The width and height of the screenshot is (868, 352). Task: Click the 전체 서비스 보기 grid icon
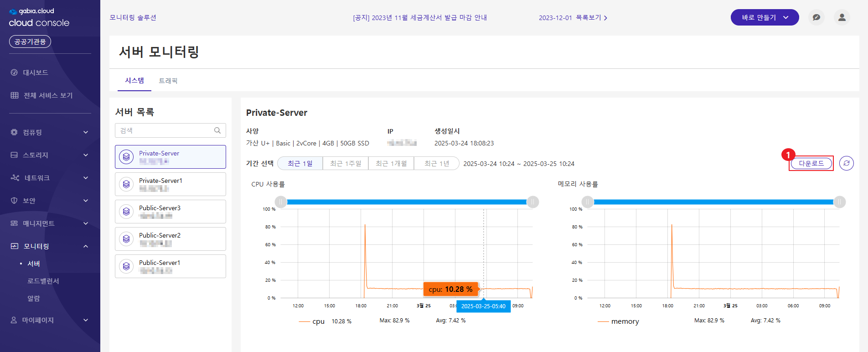[15, 95]
